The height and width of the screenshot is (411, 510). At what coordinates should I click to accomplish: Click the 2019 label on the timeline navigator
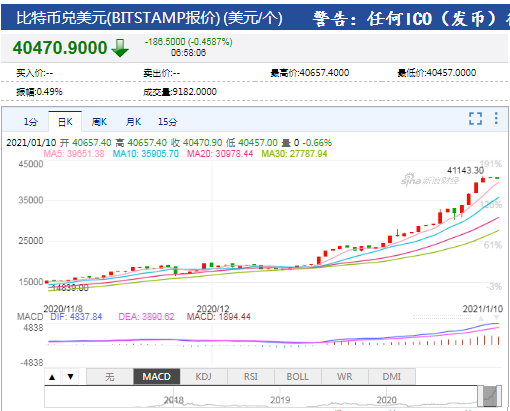[x=280, y=400]
